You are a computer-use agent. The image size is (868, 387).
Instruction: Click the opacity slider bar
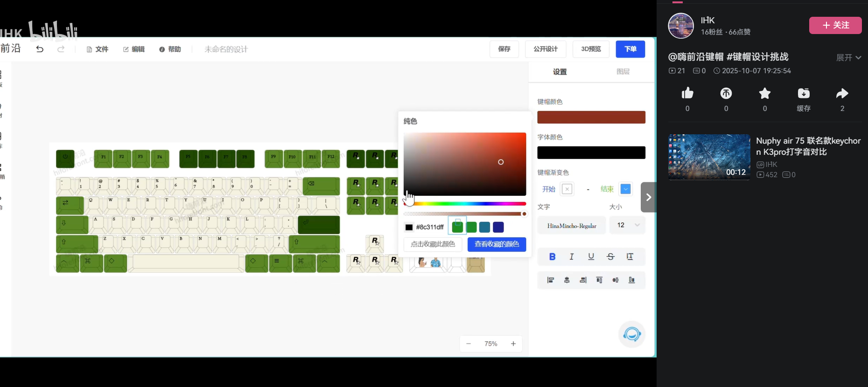465,214
